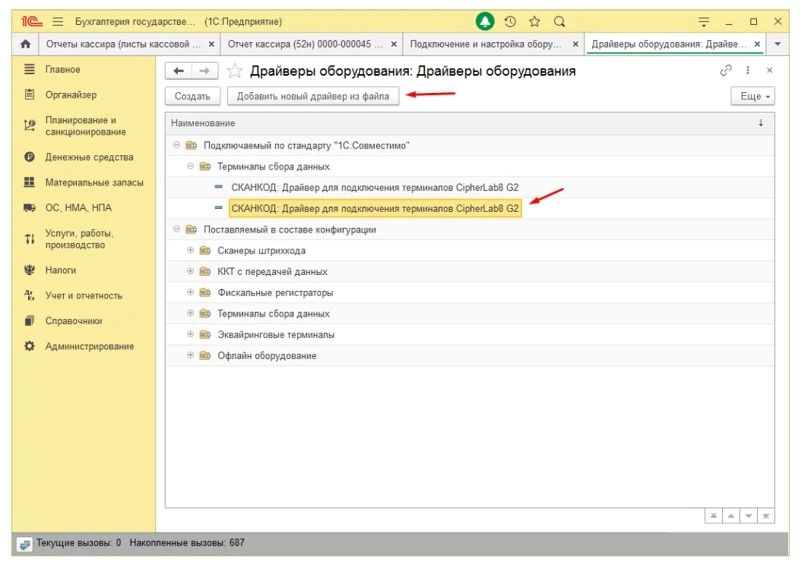Open favorites star icon in title bar
Viewport: 800px width, 565px height.
point(534,21)
